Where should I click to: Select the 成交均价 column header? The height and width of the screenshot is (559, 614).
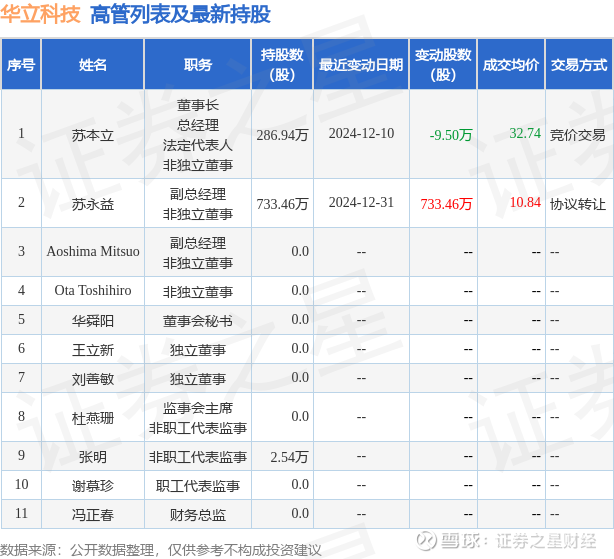tap(511, 65)
